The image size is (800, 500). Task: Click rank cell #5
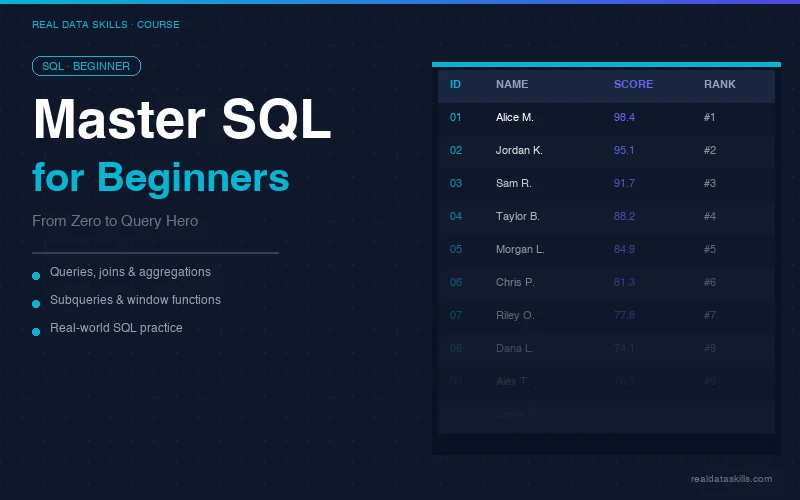point(710,249)
